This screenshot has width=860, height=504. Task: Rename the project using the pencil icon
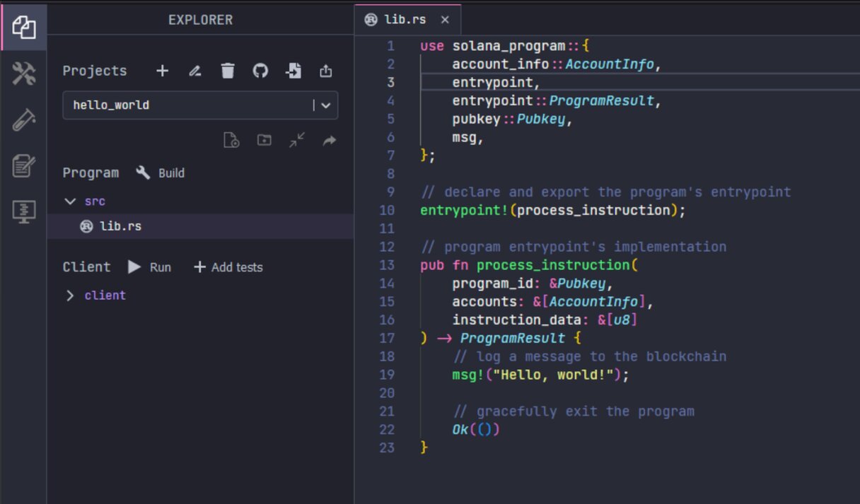tap(195, 71)
